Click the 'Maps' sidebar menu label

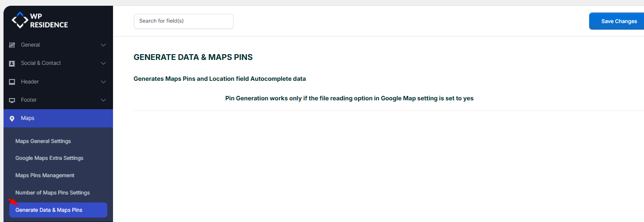(27, 118)
